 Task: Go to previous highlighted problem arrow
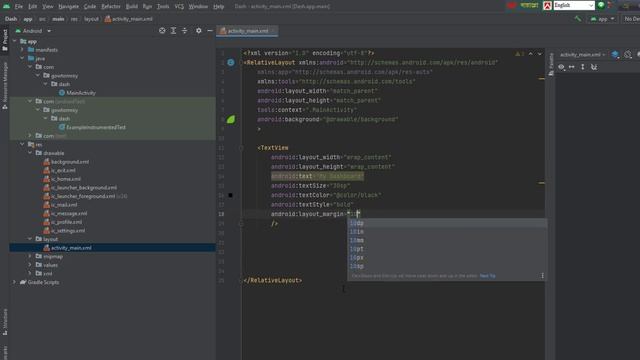(x=531, y=53)
